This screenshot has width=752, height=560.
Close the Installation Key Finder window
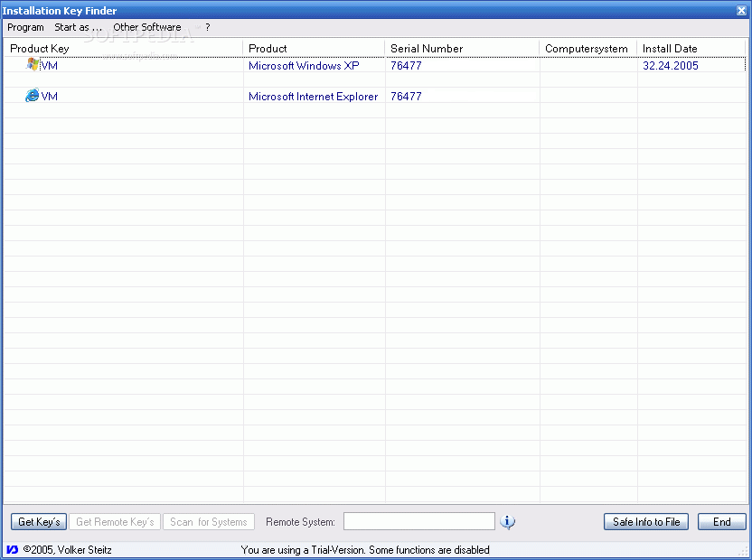[741, 11]
